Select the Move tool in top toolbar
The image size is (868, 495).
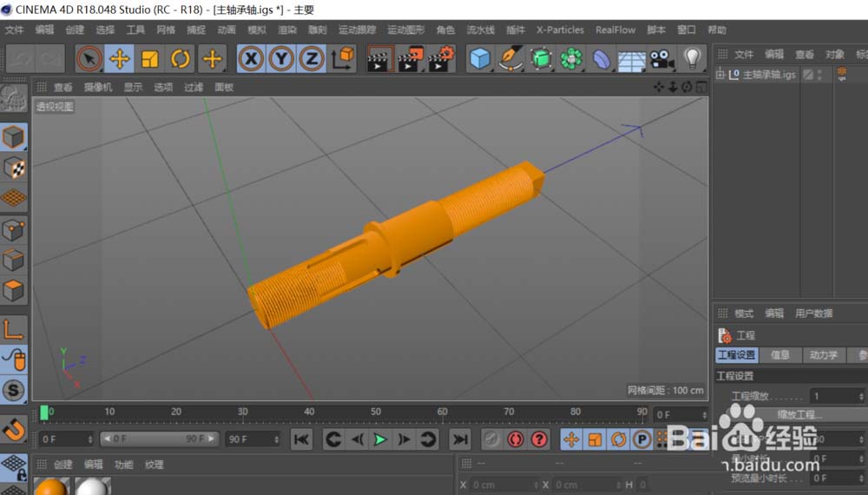pyautogui.click(x=119, y=59)
